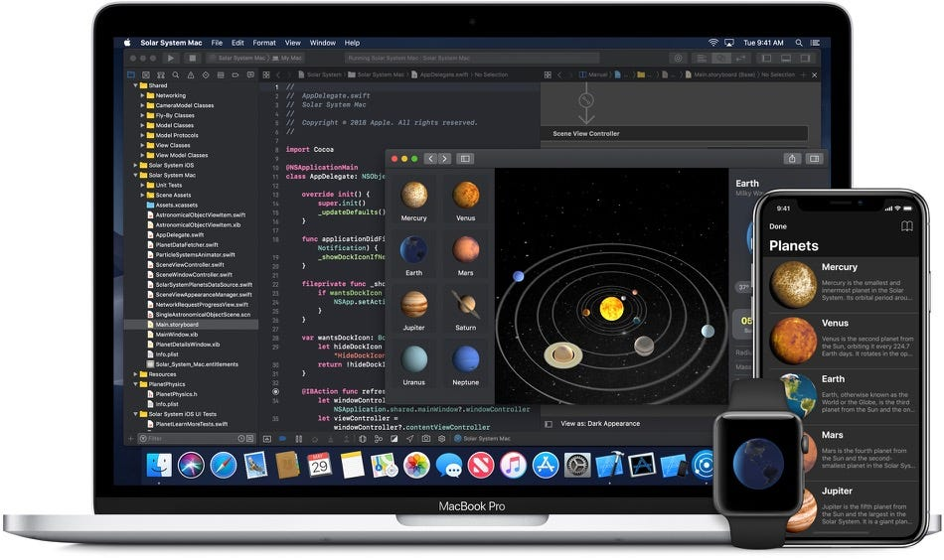This screenshot has height=560, width=944.
Task: Open the Breakpoint navigator
Action: (x=236, y=75)
